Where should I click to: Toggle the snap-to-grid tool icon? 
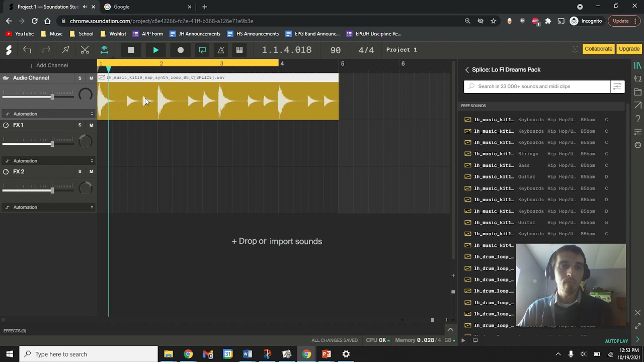[104, 50]
